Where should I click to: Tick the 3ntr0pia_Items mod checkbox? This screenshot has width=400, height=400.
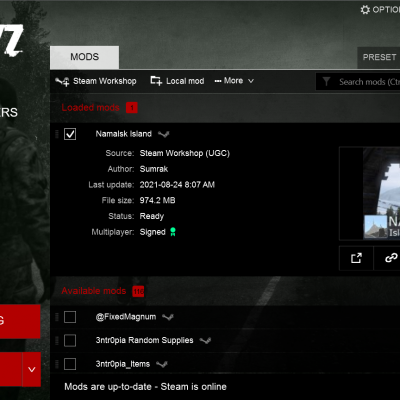pos(70,364)
